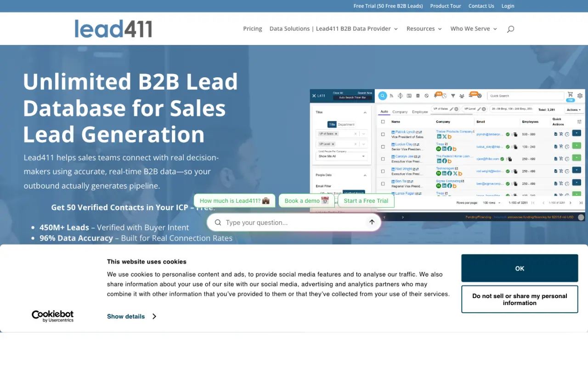Go to next page arrow in pagination
Screen dimensions: 588x368
pos(570,202)
